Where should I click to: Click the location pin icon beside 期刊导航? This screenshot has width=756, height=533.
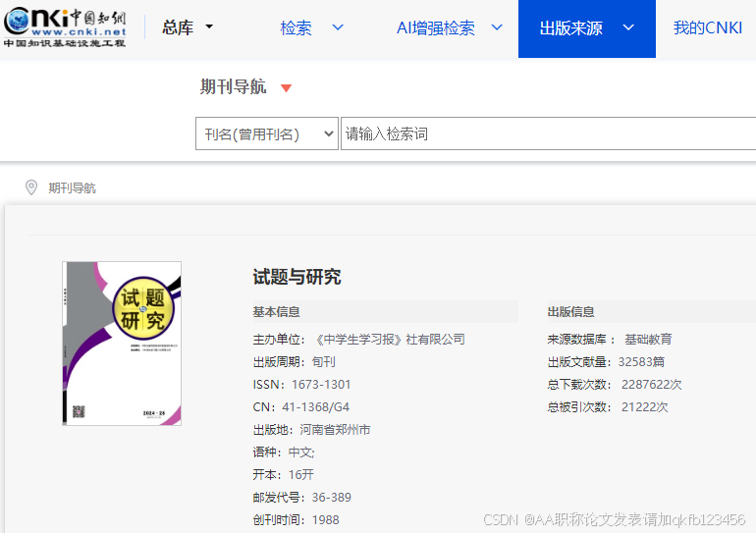click(x=31, y=187)
